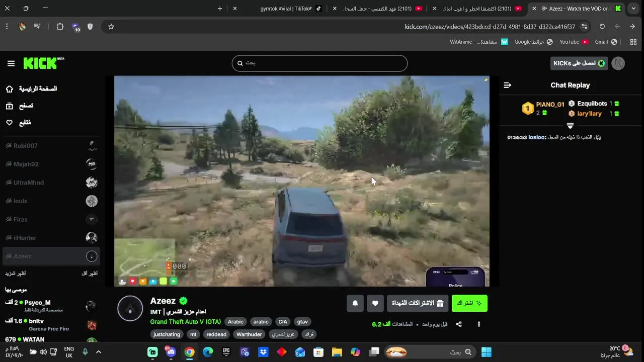
Task: Open Microsoft Edge from taskbar
Action: coord(208,352)
